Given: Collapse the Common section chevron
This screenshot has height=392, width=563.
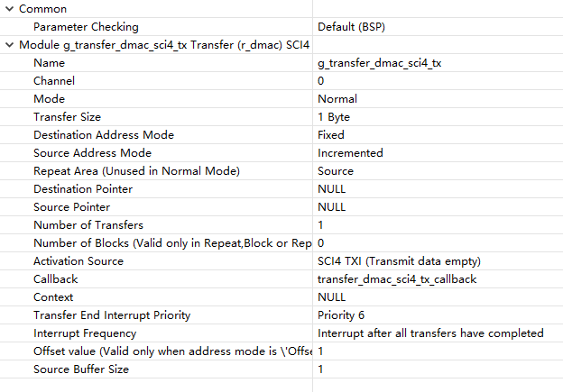Looking at the screenshot, I should (10, 9).
